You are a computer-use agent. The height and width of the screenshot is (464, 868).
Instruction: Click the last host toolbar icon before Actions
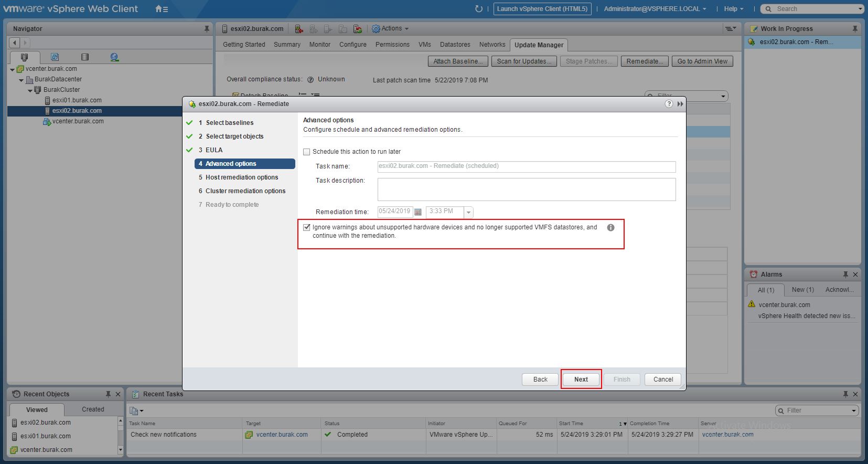358,29
